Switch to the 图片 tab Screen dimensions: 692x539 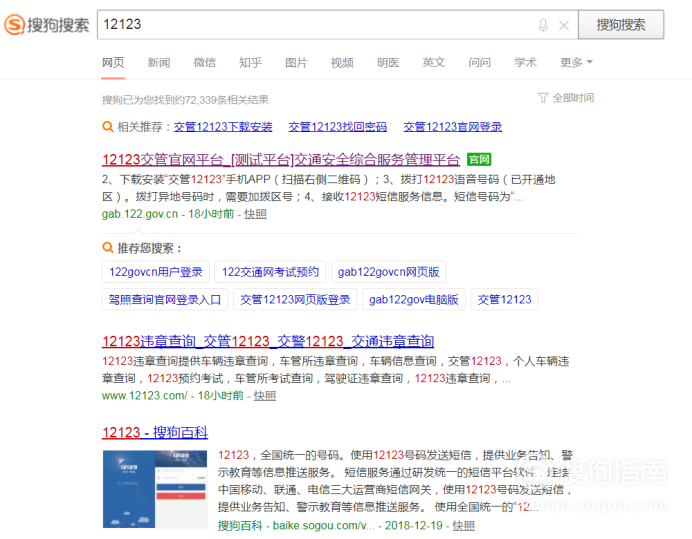pos(296,62)
